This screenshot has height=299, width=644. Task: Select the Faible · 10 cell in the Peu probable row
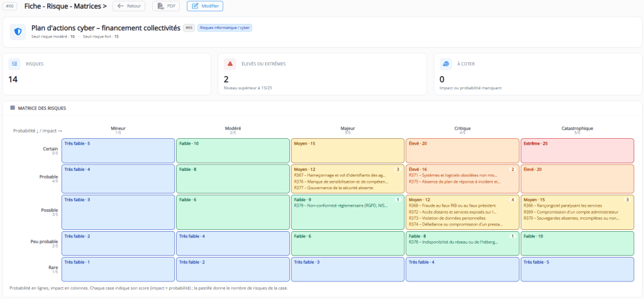pos(577,243)
